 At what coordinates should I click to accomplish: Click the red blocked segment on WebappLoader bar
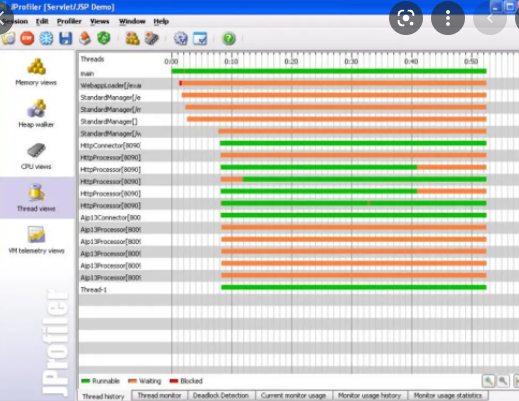(180, 83)
